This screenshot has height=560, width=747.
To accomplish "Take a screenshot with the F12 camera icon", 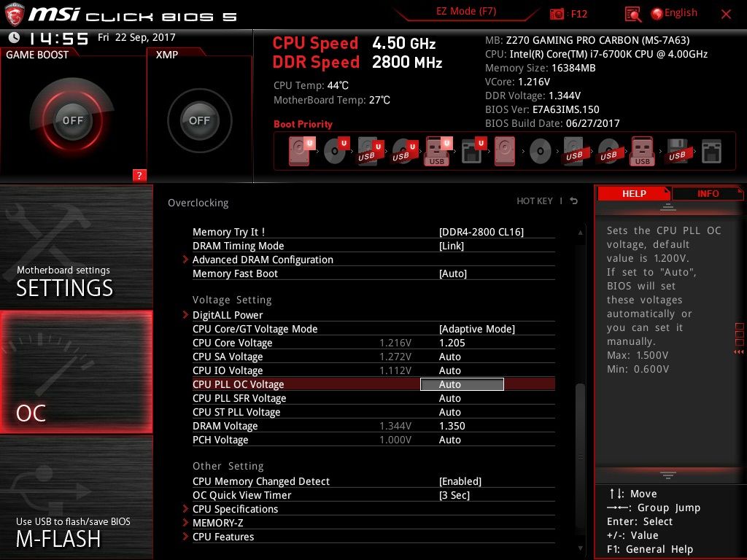I will [557, 14].
